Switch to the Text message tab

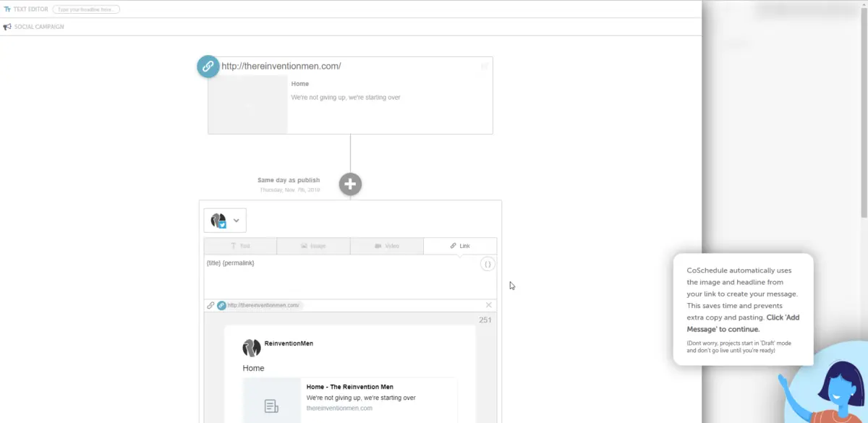[240, 246]
